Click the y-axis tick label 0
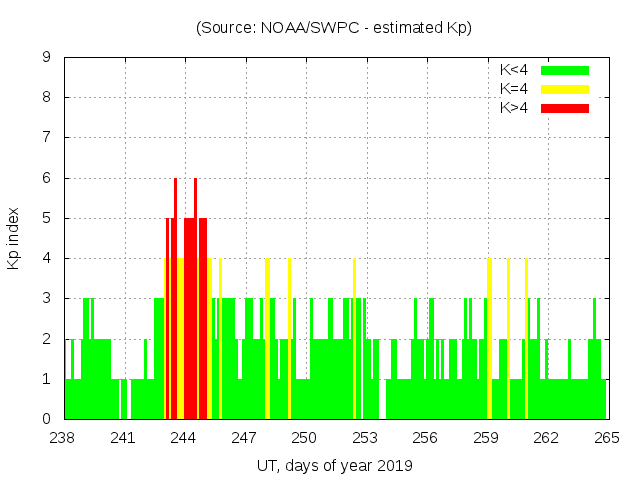640x480 pixels. click(x=47, y=419)
